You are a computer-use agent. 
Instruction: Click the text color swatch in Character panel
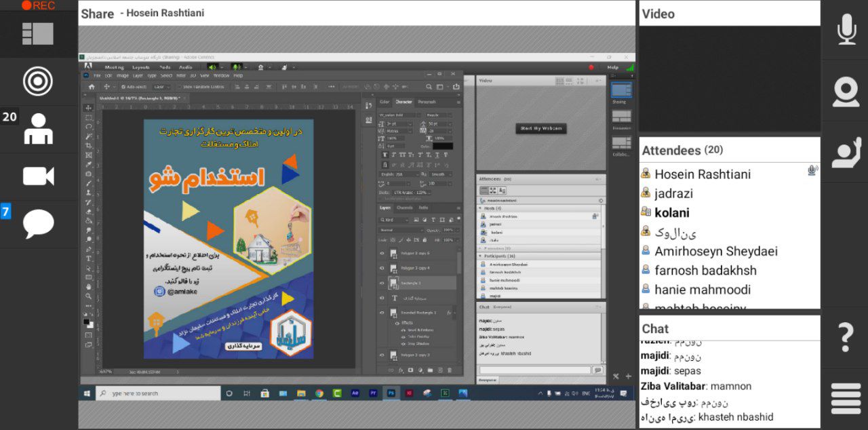[443, 146]
